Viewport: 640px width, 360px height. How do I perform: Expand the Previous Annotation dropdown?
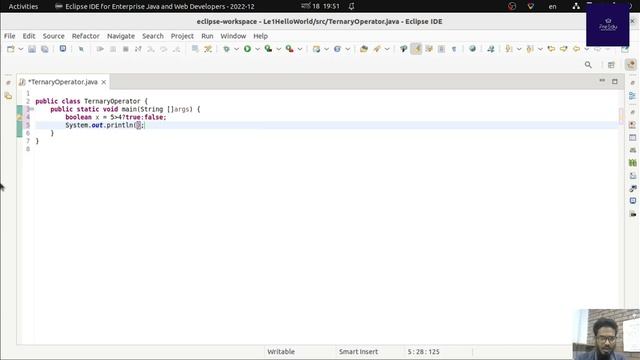pyautogui.click(x=540, y=49)
